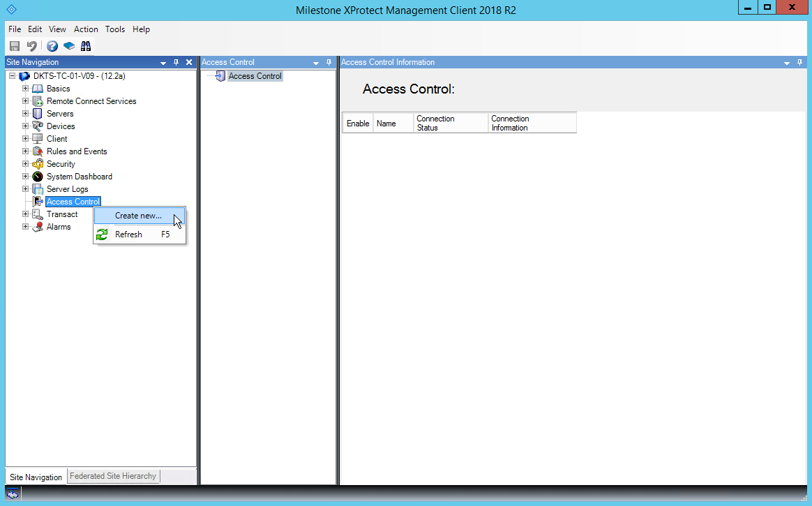Open the View menu
This screenshot has width=812, height=506.
point(57,29)
